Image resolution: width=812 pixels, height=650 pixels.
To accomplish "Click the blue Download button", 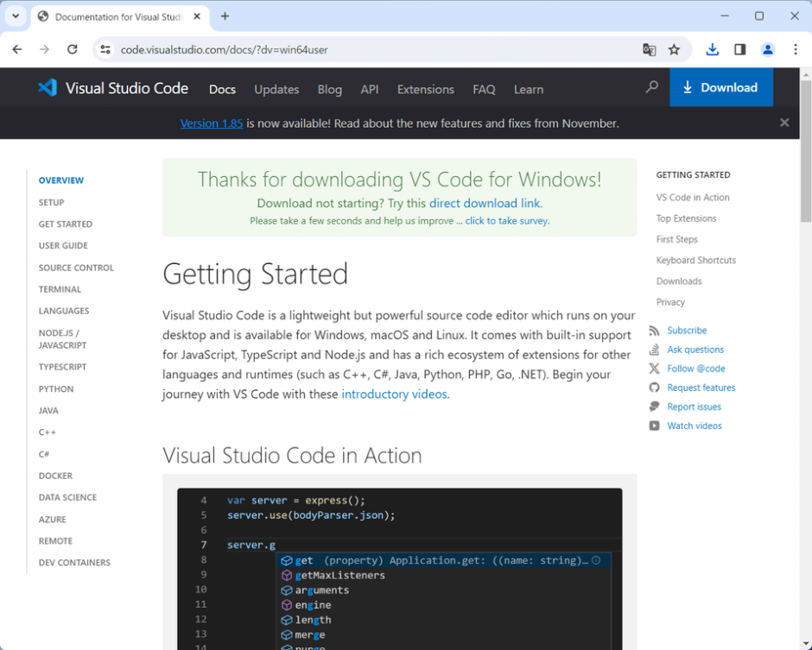I will tap(721, 87).
